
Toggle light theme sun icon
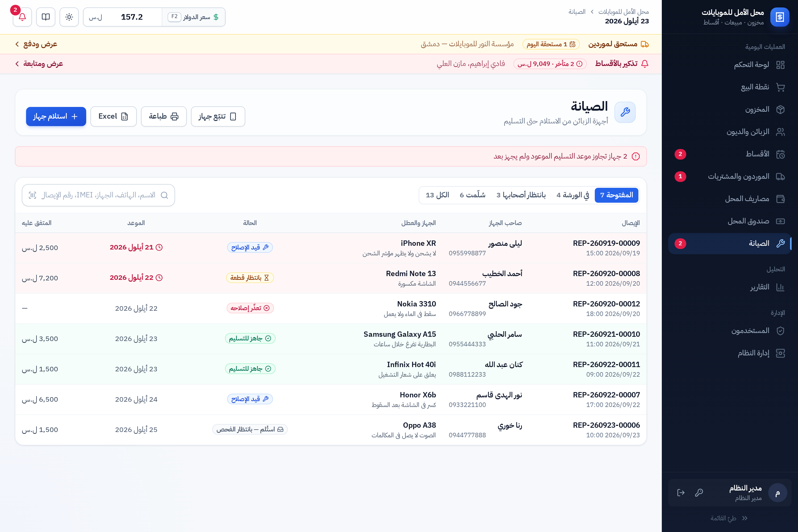(x=69, y=17)
